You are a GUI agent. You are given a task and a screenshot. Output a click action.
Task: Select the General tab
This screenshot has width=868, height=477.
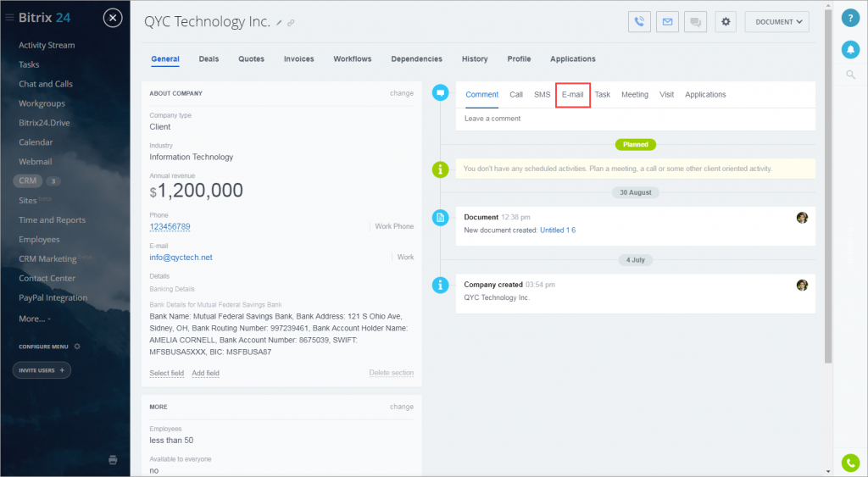tap(165, 58)
